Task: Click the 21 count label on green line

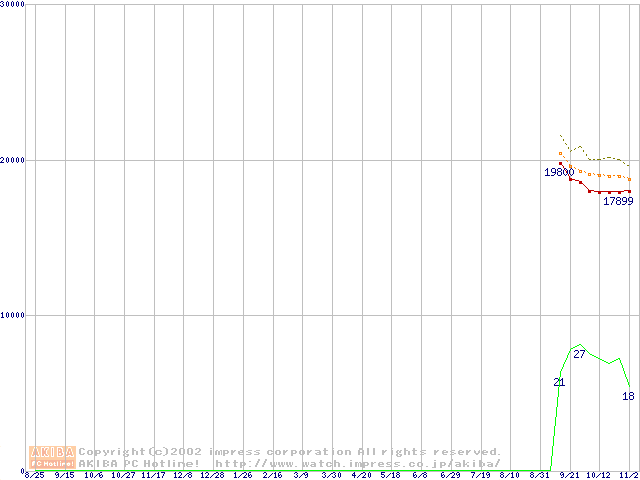Action: coord(559,382)
